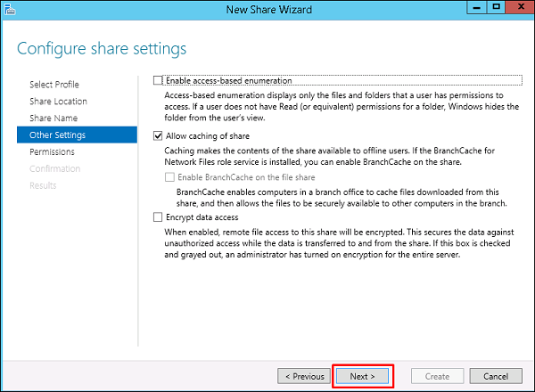Enable access-based enumeration checkbox
This screenshot has width=535, height=392.
pyautogui.click(x=159, y=81)
